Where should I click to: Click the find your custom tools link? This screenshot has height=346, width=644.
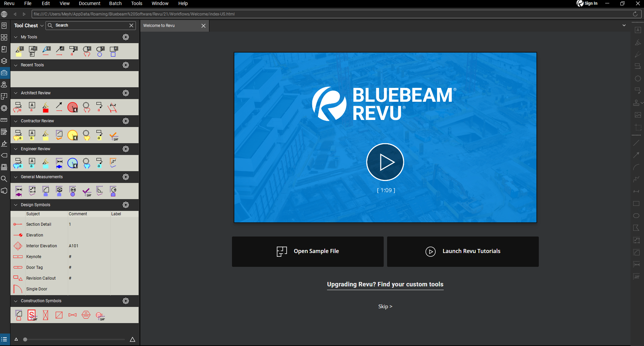tap(385, 284)
